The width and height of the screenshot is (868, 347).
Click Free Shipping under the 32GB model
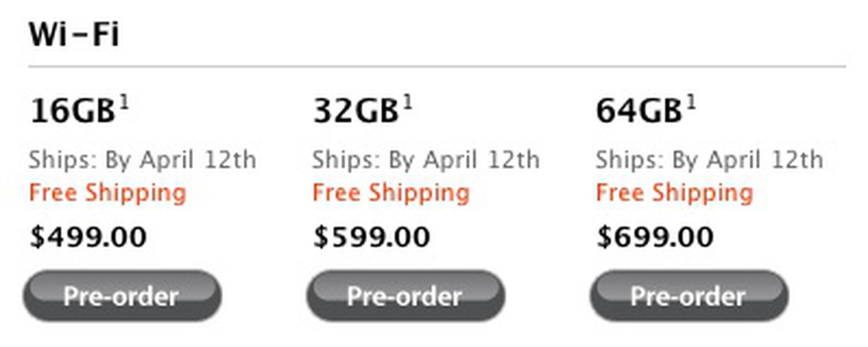391,193
